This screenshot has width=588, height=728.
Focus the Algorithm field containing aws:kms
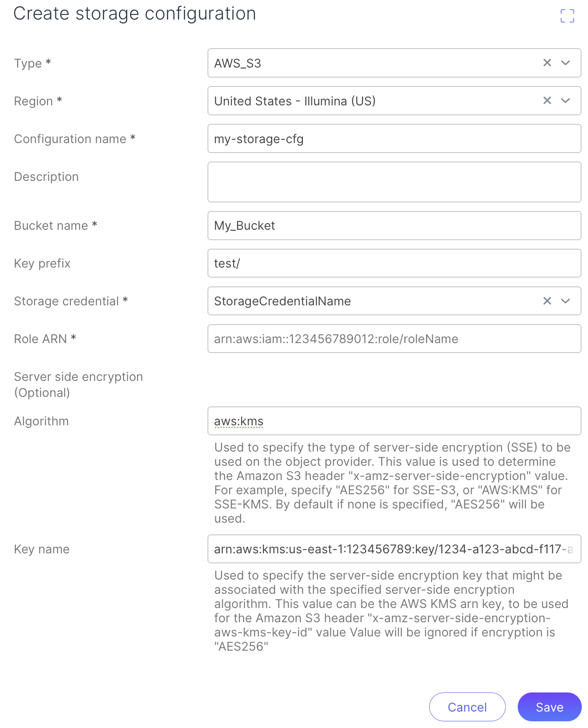tap(394, 421)
